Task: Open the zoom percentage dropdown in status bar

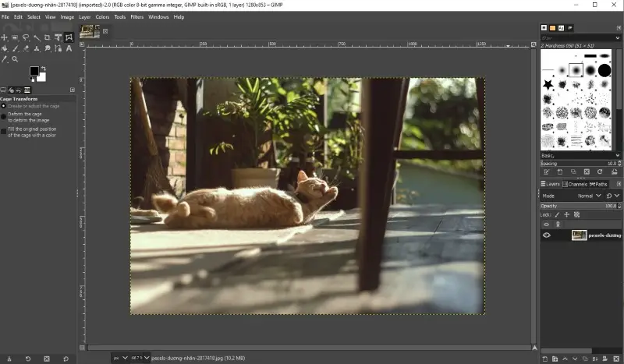Action: pos(147,358)
